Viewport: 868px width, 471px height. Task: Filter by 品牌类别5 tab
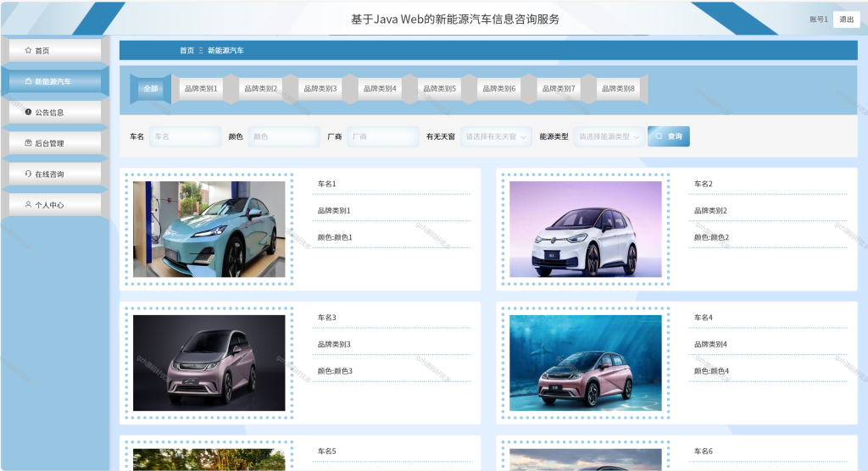440,89
